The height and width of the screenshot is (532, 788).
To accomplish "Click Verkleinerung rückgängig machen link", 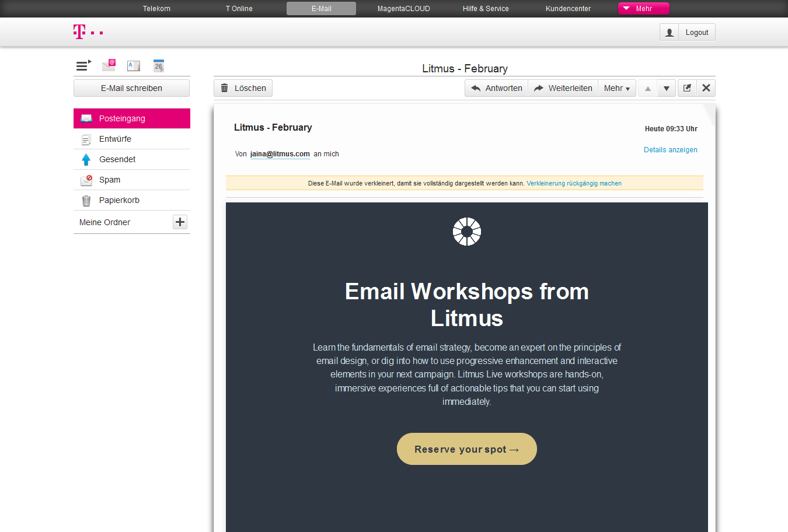I will point(574,183).
